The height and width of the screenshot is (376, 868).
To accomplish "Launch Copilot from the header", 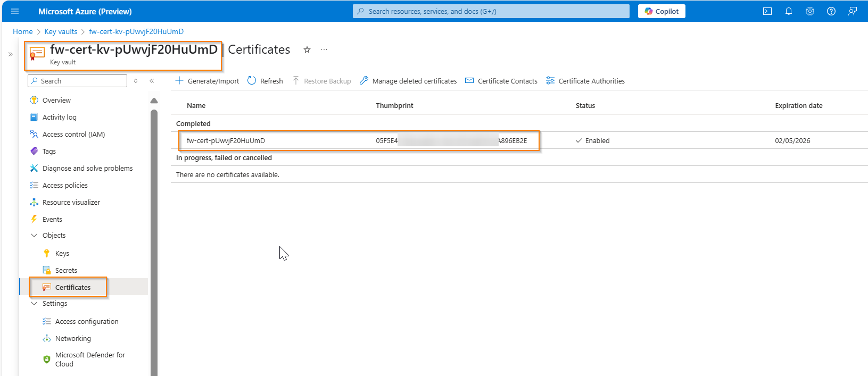I will click(662, 11).
